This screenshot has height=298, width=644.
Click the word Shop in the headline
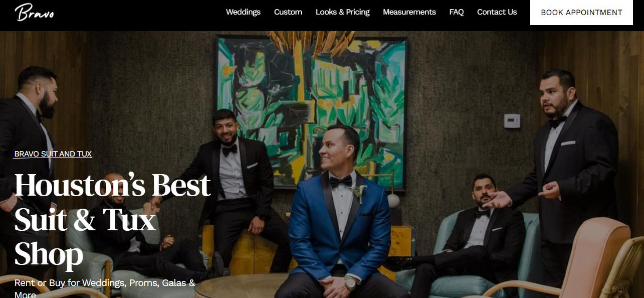49,254
